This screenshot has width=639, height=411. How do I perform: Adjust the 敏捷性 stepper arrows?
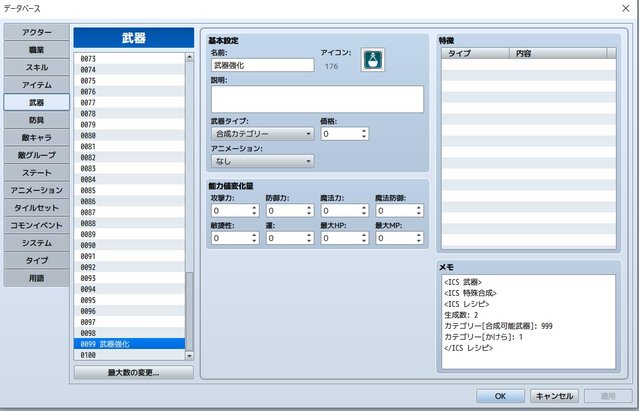[x=254, y=238]
